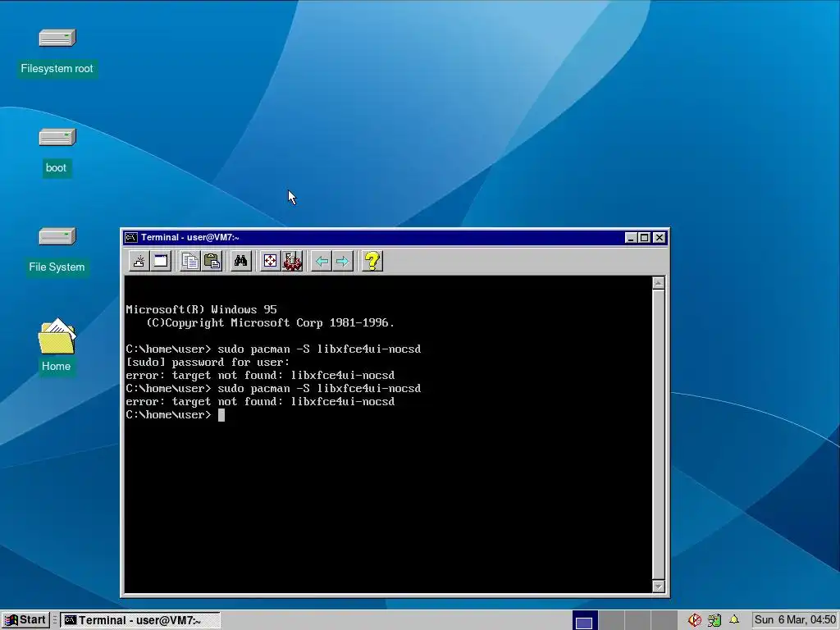Click the taskbar handle beside the Start button
This screenshot has width=840, height=630.
click(55, 620)
